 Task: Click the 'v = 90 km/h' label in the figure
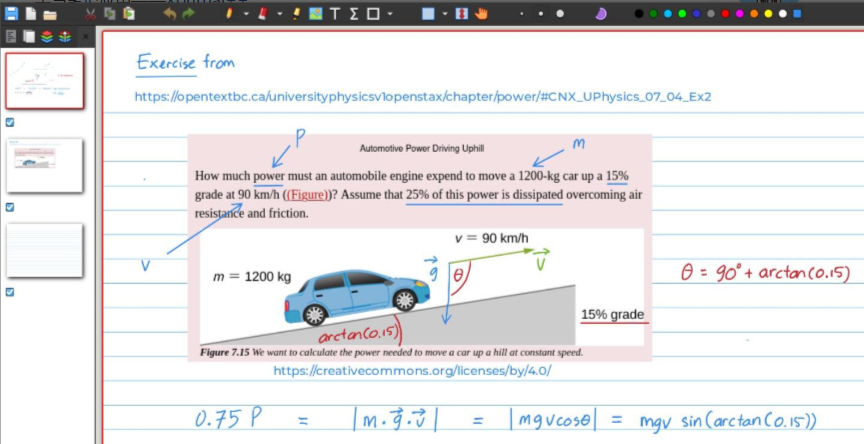(x=492, y=239)
